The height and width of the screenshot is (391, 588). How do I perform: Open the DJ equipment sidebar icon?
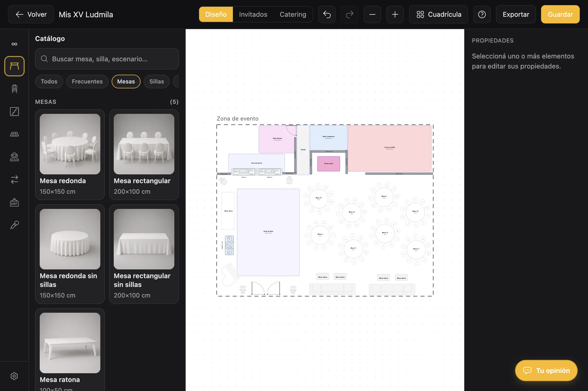point(14,157)
